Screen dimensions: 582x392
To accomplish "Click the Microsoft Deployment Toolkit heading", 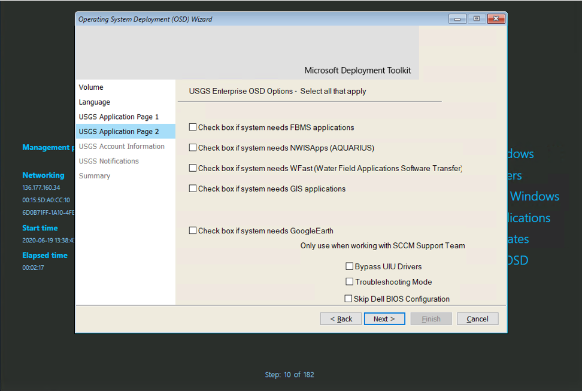I will click(358, 71).
